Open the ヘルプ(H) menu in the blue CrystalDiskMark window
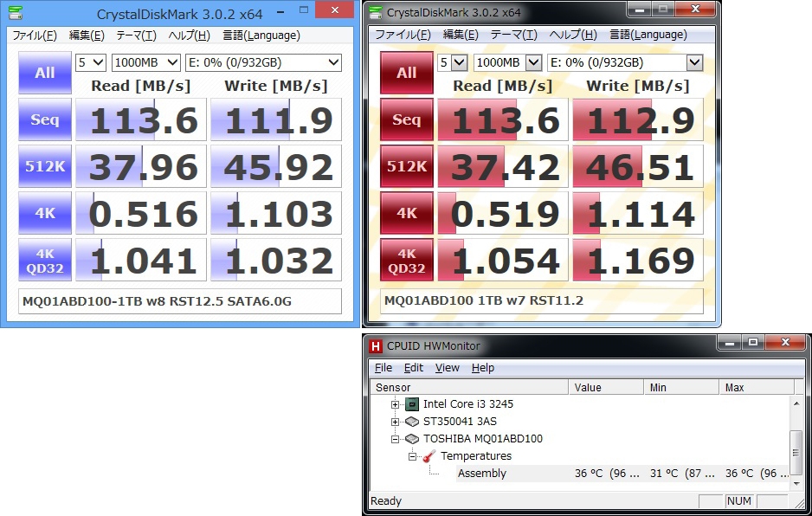Viewport: 812px width, 516px height. pyautogui.click(x=189, y=35)
